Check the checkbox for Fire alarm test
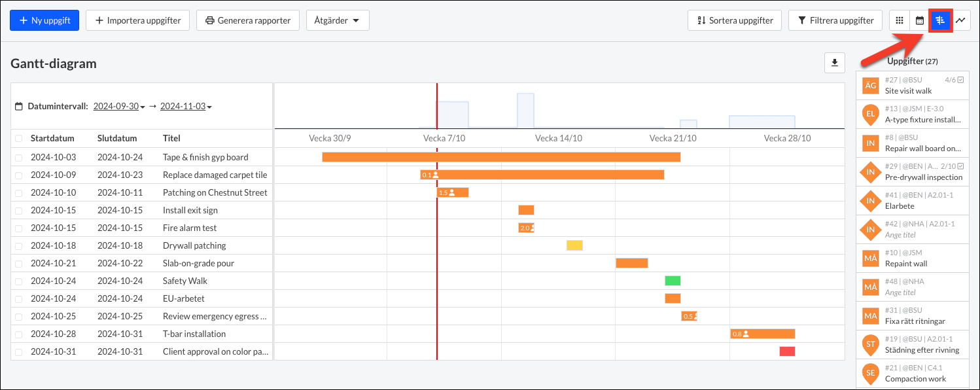980x390 pixels. 18,227
